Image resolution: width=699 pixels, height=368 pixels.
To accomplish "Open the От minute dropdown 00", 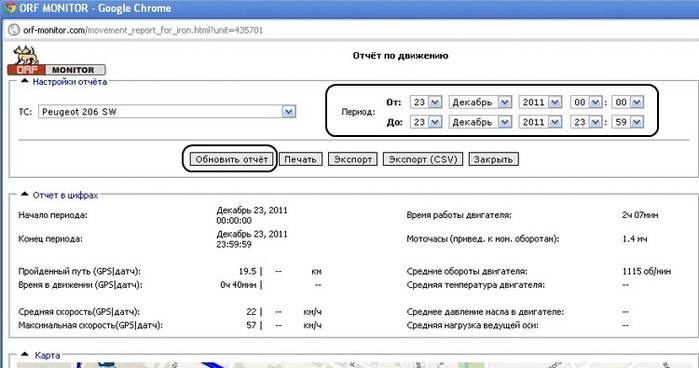I will (x=628, y=102).
